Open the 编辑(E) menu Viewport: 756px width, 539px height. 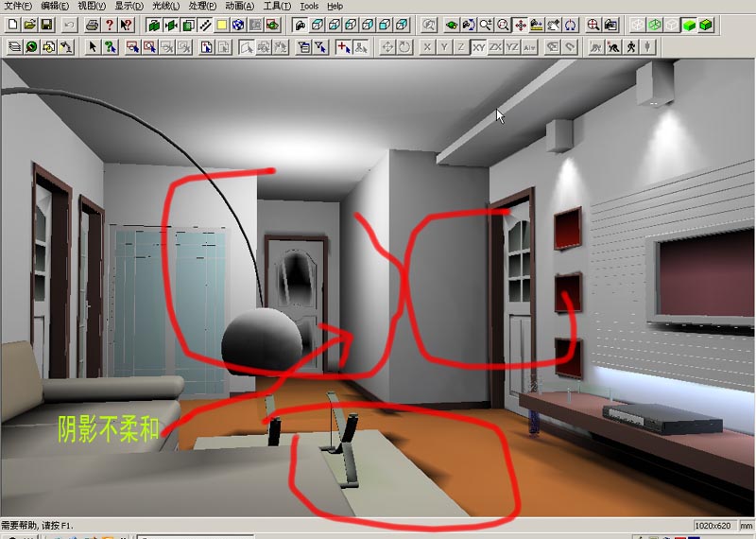55,6
